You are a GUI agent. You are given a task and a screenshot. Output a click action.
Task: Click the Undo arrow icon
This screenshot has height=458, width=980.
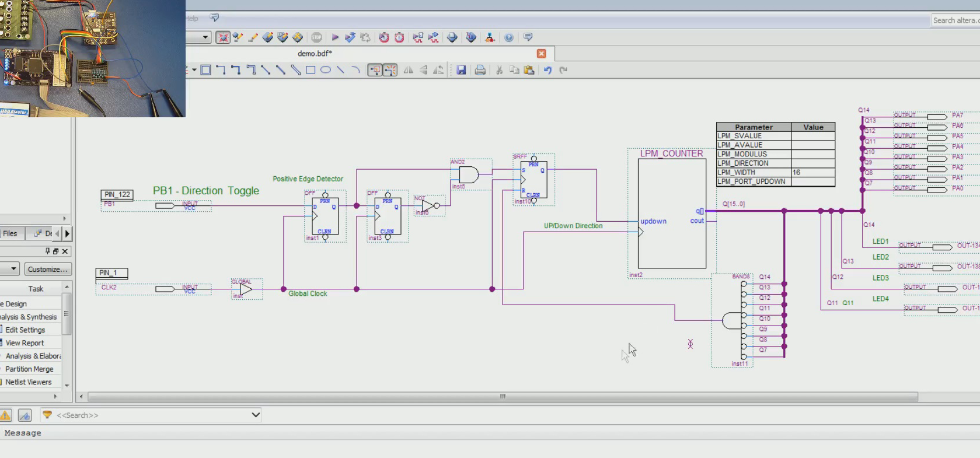pos(547,70)
